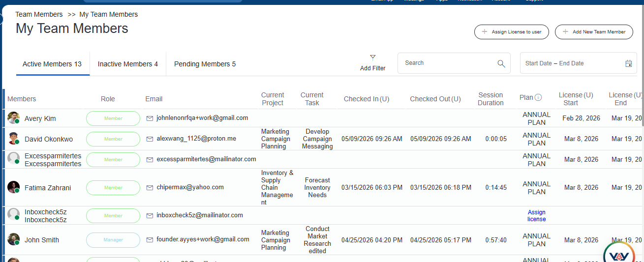The height and width of the screenshot is (262, 644).
Task: Click the magnifier icon in Search box
Action: coord(501,63)
